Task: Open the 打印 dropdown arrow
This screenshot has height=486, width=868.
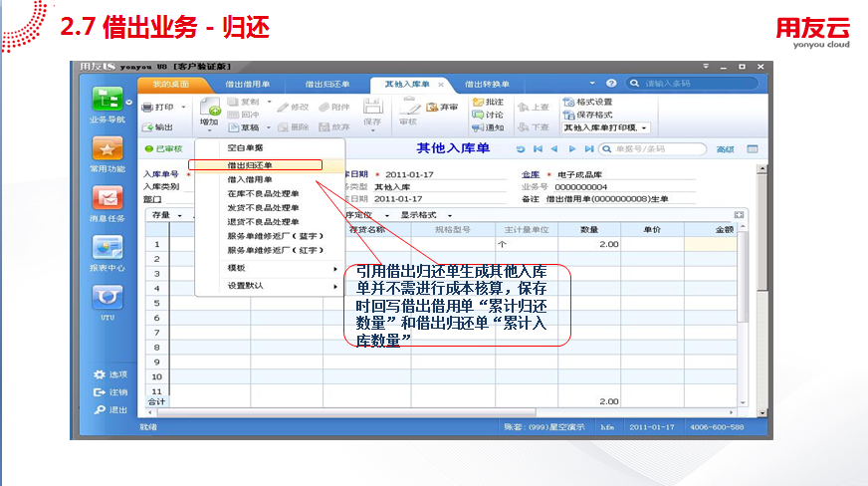Action: [183, 107]
